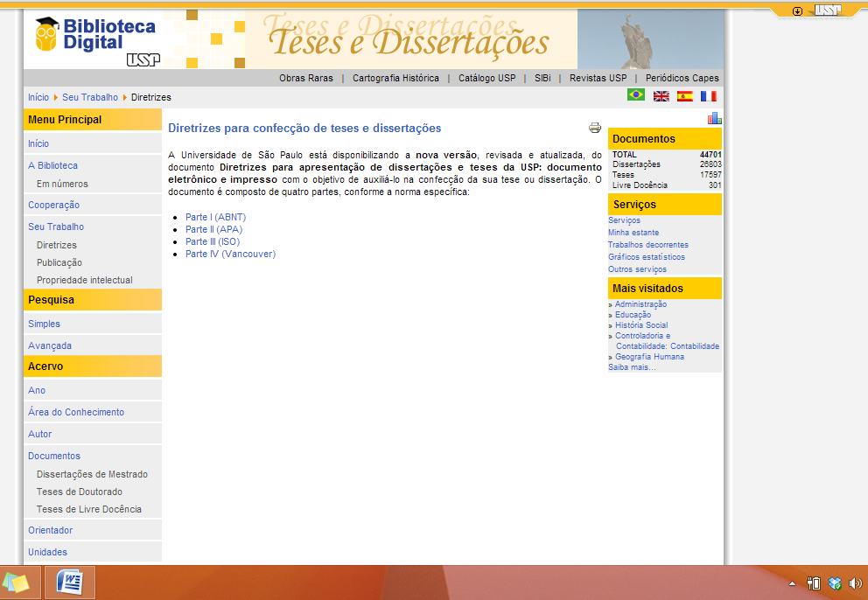Open Cartografia Histórica in top navigation
Screen dimensions: 868x600
click(x=395, y=78)
